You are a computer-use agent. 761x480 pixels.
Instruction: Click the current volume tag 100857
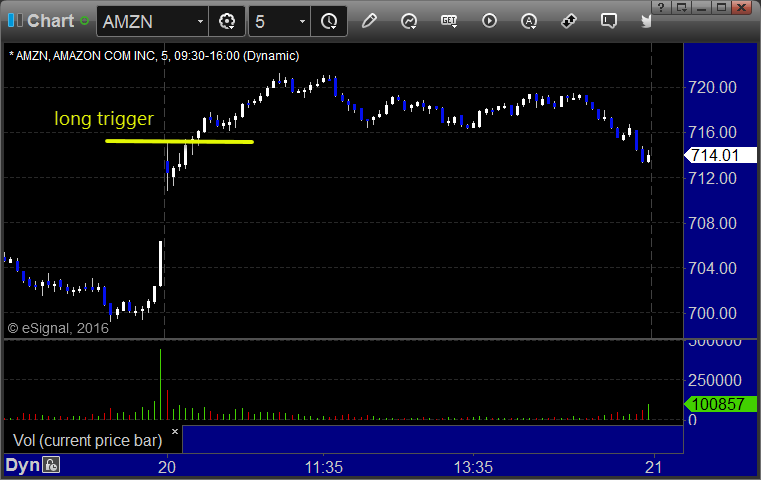[720, 404]
